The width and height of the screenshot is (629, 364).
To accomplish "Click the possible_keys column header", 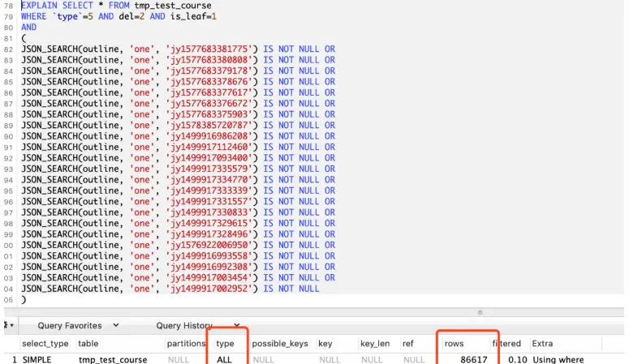I will [x=280, y=344].
